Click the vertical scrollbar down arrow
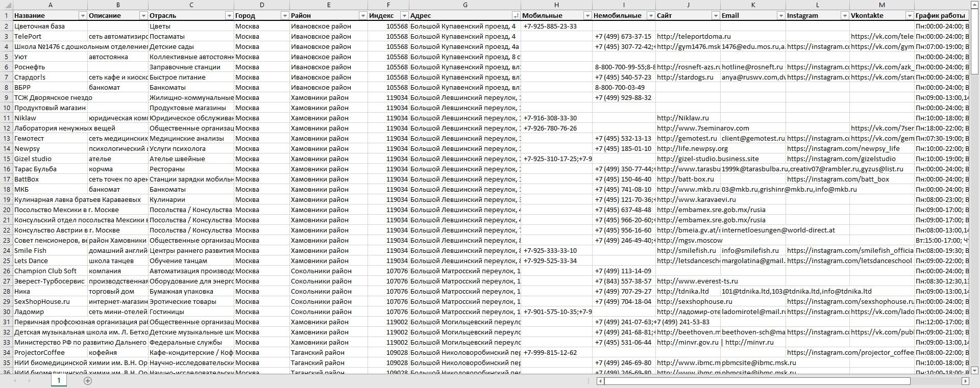This screenshot has height=388, width=980. click(974, 370)
